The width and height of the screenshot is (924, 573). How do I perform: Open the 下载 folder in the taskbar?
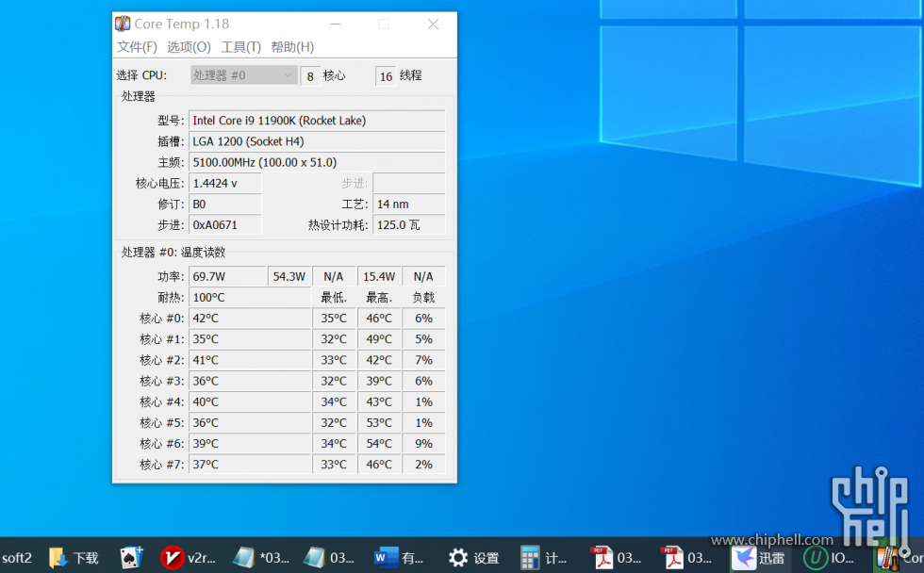(x=74, y=557)
